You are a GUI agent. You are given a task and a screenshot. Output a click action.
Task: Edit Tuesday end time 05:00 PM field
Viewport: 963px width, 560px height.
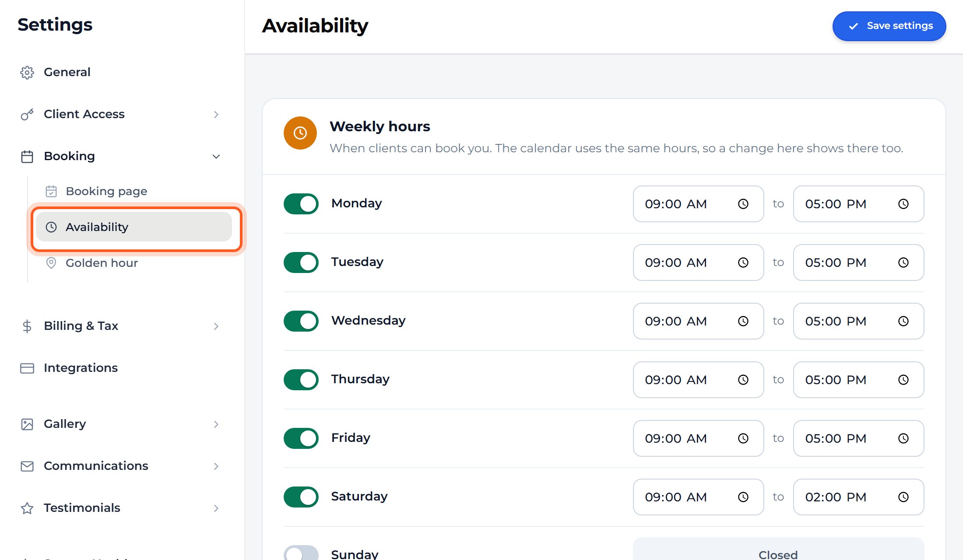pyautogui.click(x=858, y=262)
